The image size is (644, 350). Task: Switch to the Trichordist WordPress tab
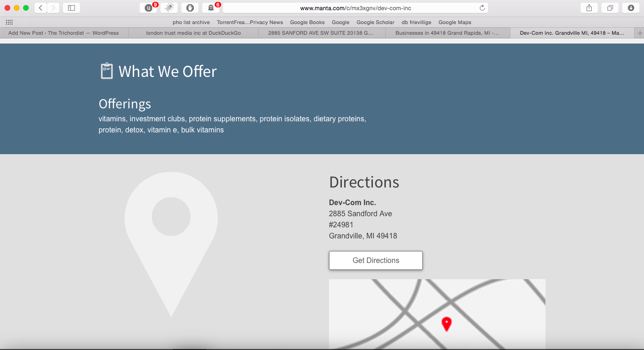[x=63, y=33]
